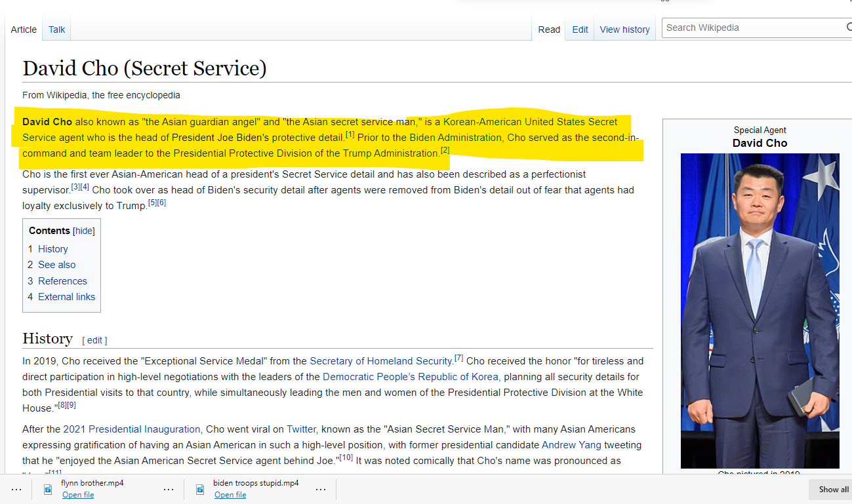Open Secretary of Homeland Security link
Image resolution: width=852 pixels, height=504 pixels.
click(380, 361)
